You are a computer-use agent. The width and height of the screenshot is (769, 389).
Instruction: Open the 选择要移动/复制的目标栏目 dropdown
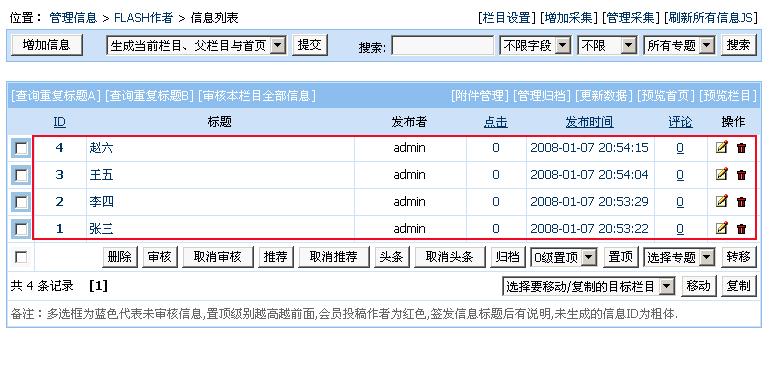point(589,286)
